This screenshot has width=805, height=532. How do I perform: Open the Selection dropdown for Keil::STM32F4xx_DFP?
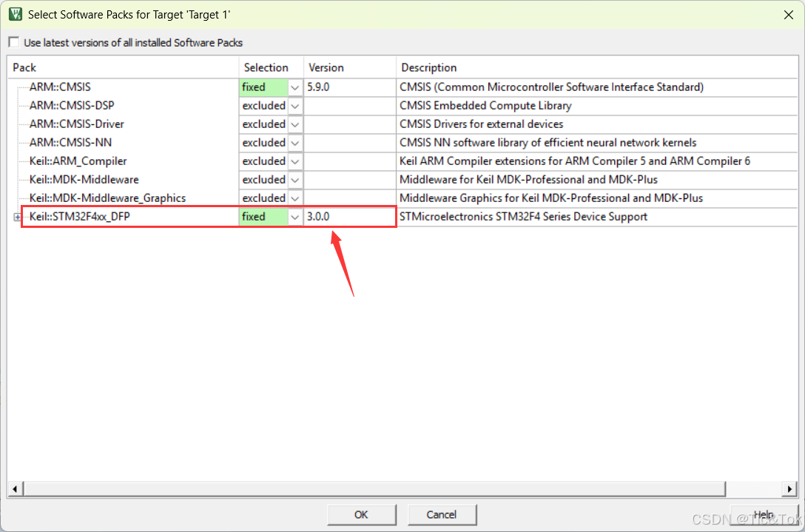tap(294, 217)
